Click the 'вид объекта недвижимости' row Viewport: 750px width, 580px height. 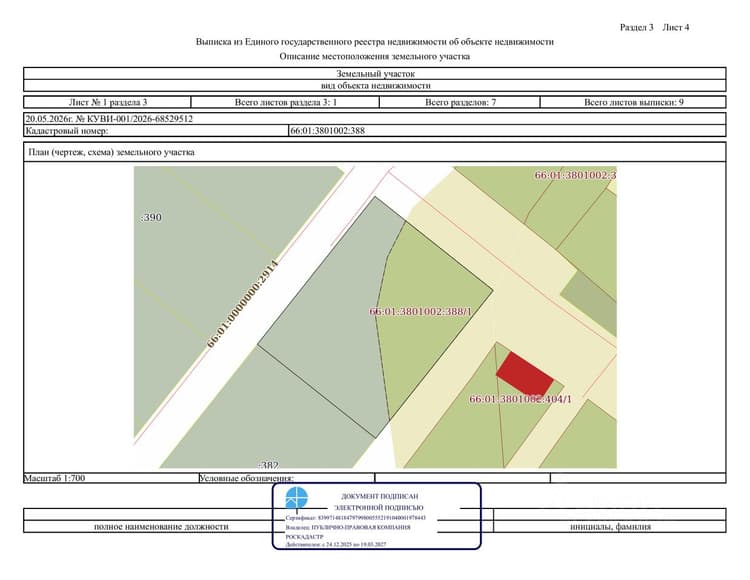click(375, 86)
